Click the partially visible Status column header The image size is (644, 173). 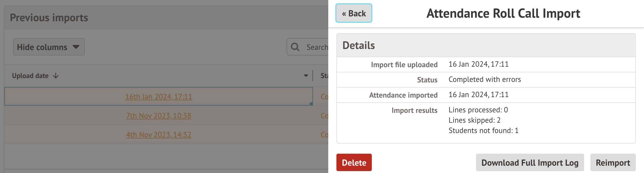tap(324, 76)
